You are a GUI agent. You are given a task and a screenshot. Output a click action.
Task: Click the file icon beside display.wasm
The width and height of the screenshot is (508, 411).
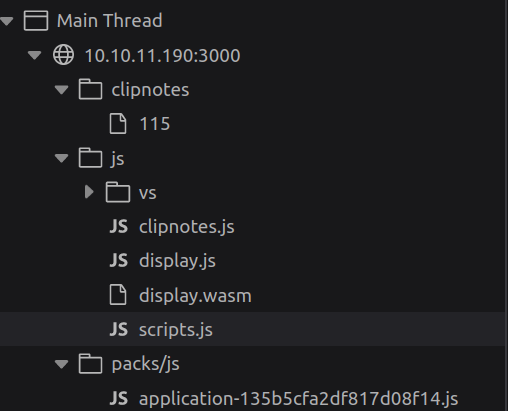click(x=118, y=295)
